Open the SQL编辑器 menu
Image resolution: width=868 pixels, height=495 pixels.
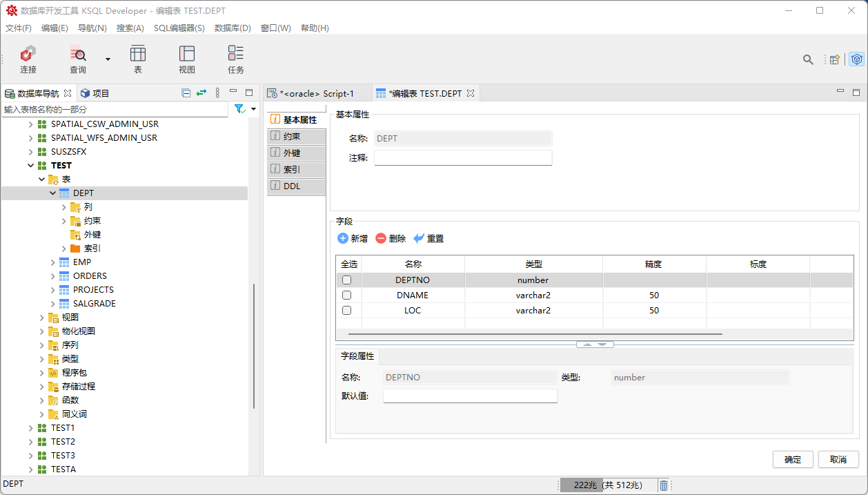click(x=179, y=28)
